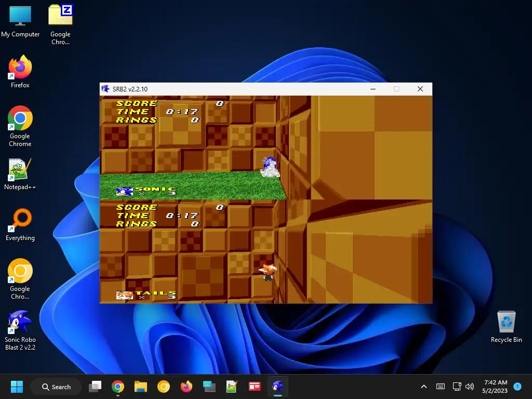Viewport: 532px width, 399px height.
Task: Open the Windows Start menu
Action: click(17, 387)
